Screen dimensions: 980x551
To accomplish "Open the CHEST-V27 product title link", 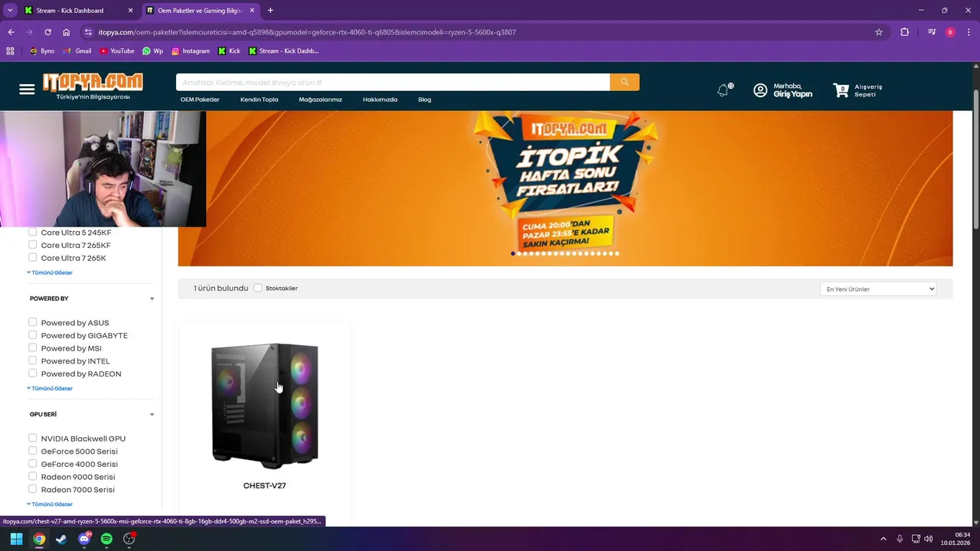I will point(264,485).
